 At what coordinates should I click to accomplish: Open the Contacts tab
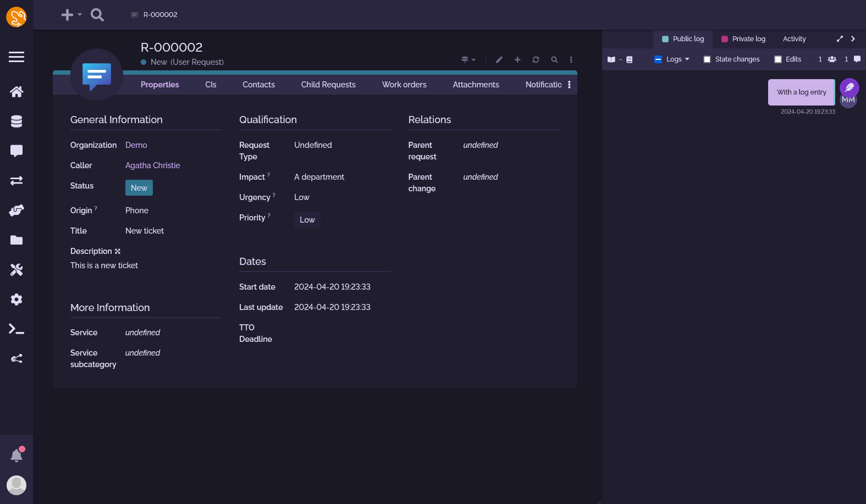258,85
